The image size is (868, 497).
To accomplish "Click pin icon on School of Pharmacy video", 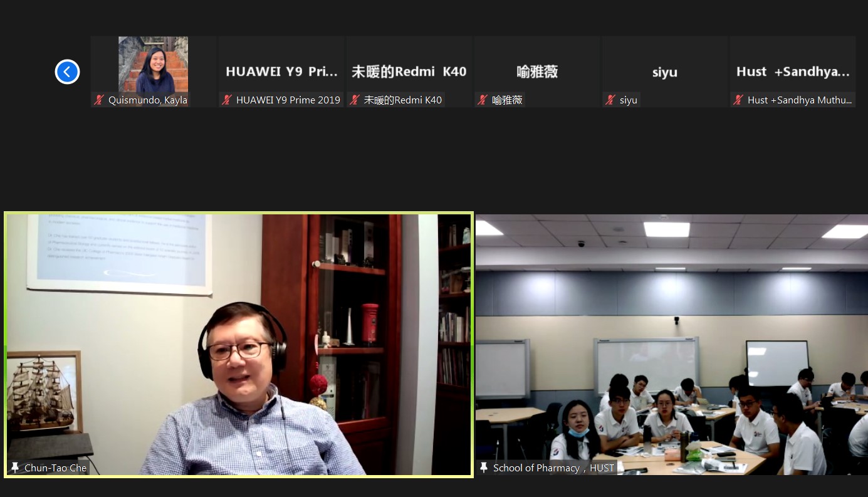I will [x=484, y=468].
